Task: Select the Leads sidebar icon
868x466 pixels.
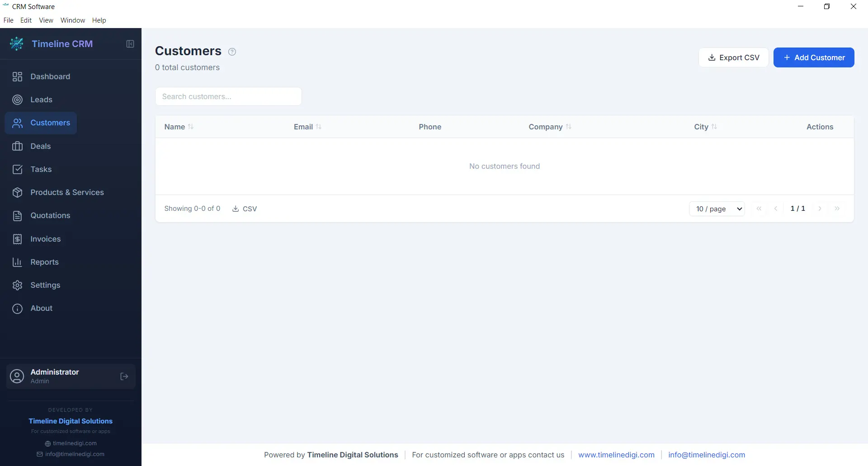Action: (x=17, y=100)
